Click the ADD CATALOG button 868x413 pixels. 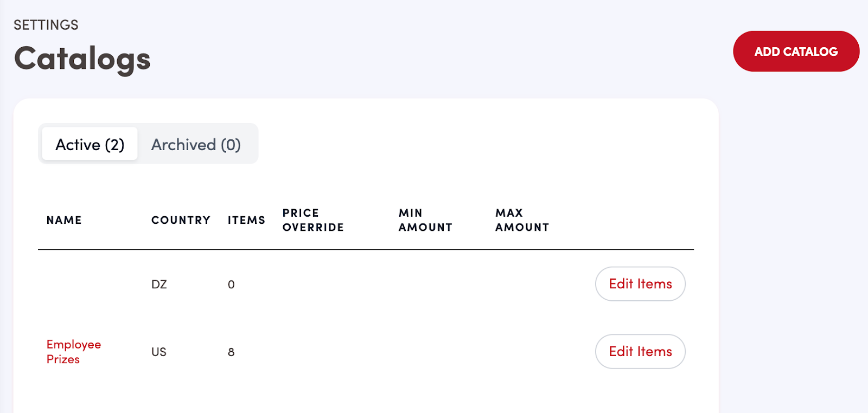pyautogui.click(x=796, y=51)
